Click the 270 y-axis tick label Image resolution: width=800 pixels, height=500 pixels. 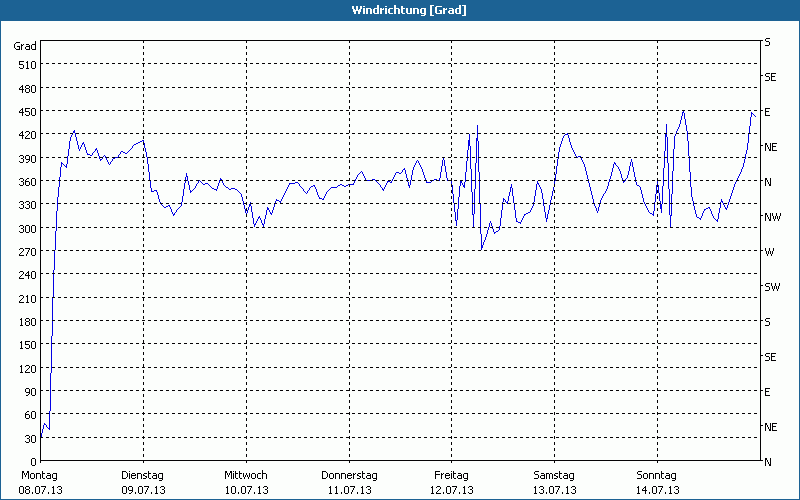click(28, 252)
